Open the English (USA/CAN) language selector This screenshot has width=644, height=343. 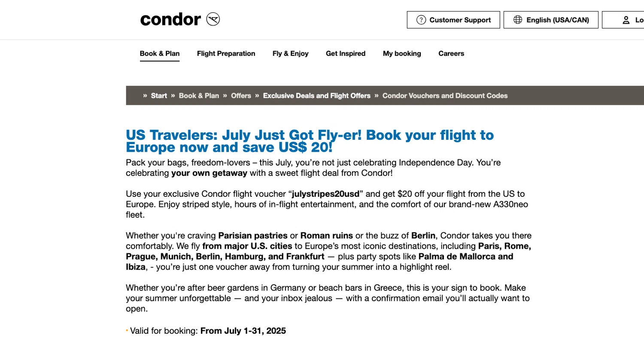[557, 20]
